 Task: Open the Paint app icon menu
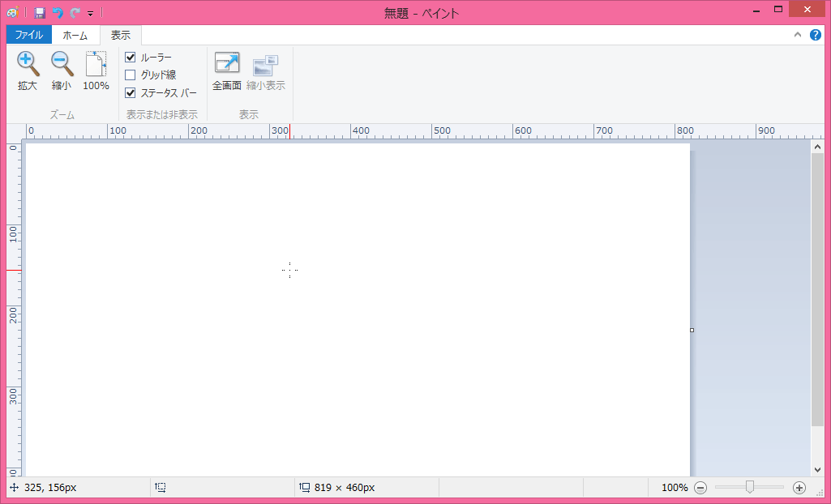pos(13,12)
